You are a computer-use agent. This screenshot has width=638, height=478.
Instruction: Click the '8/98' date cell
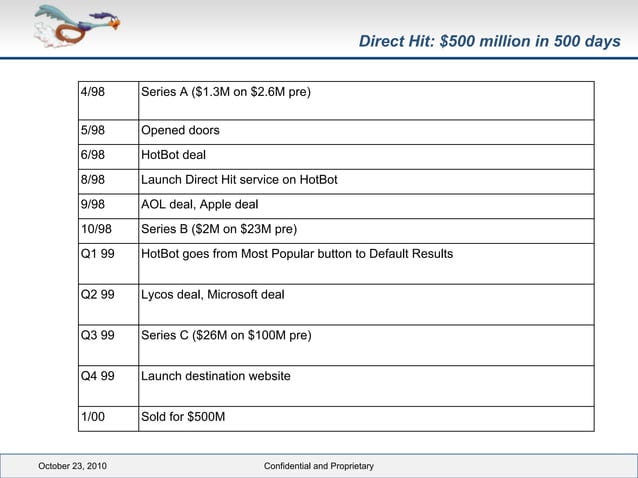point(108,181)
